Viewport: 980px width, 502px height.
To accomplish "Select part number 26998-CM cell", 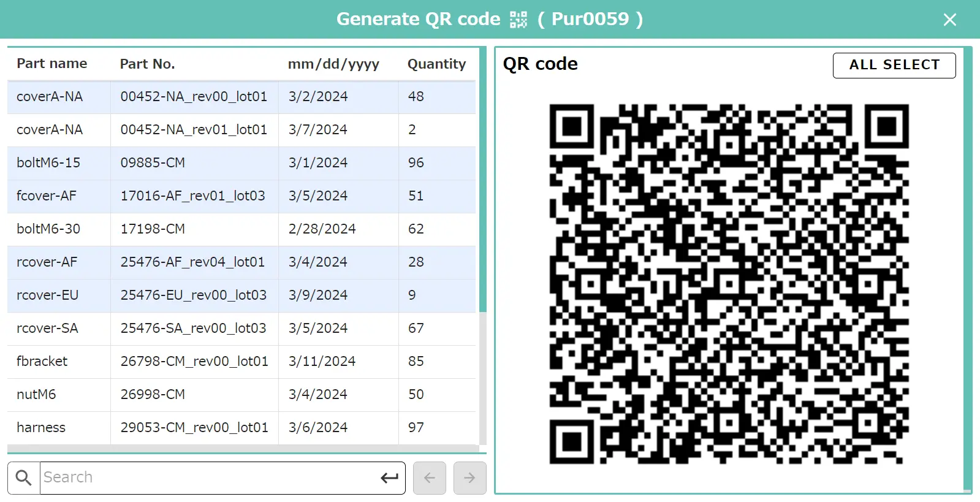I will point(153,395).
